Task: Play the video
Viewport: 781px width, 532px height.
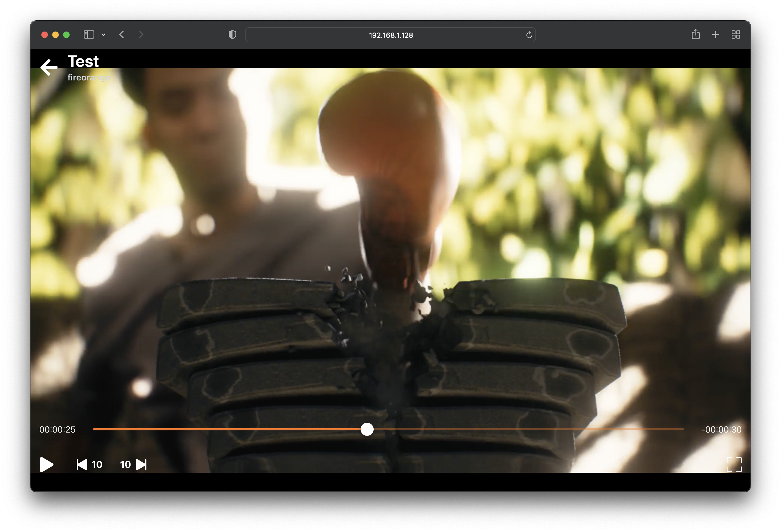Action: pos(47,464)
